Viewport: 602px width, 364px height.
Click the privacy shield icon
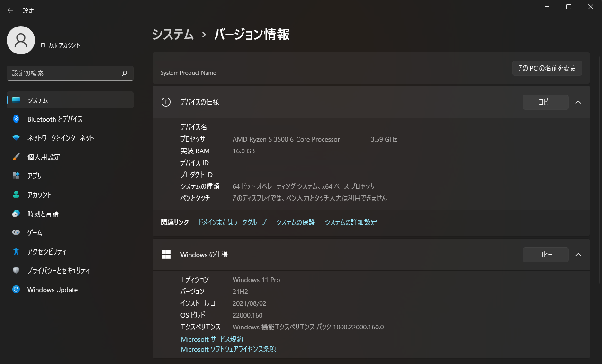point(16,270)
